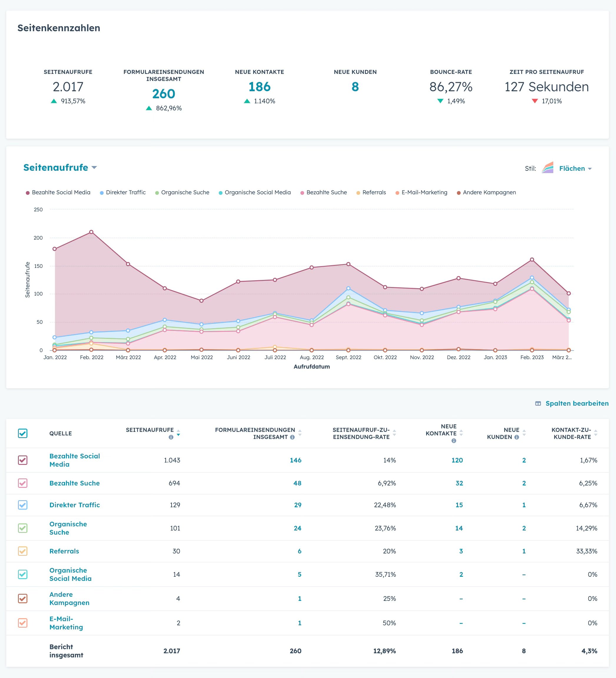
Task: Toggle Organische Suche series in chart legend
Action: coord(185,192)
